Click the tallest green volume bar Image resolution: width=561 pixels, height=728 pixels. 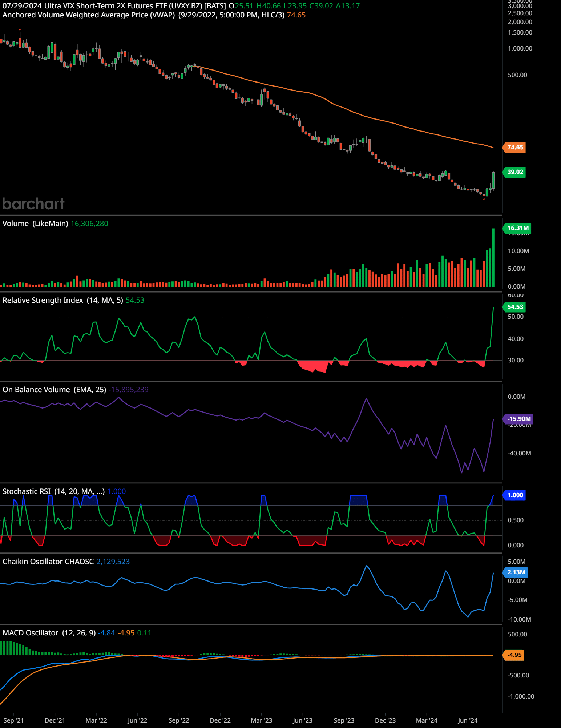coord(493,258)
